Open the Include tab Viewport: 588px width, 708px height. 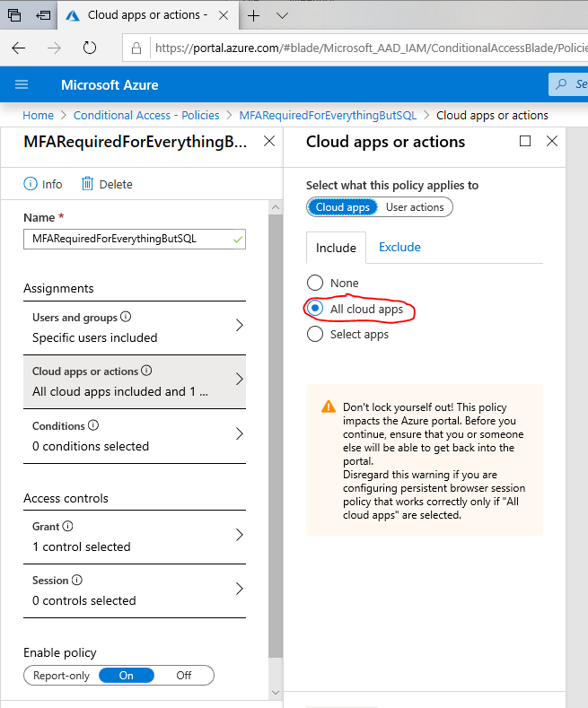(336, 248)
